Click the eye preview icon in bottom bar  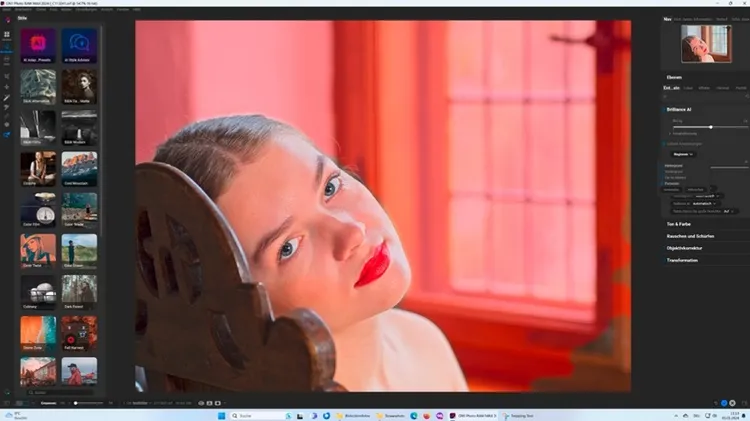(x=201, y=403)
